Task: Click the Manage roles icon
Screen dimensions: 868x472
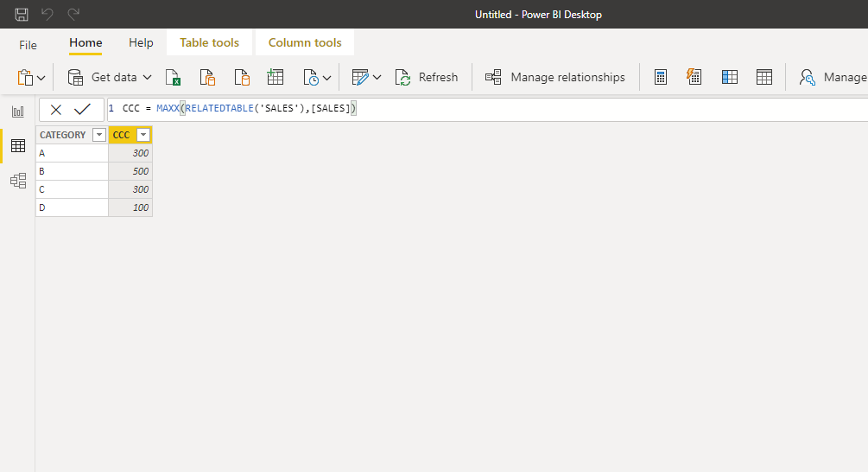Action: coord(808,77)
